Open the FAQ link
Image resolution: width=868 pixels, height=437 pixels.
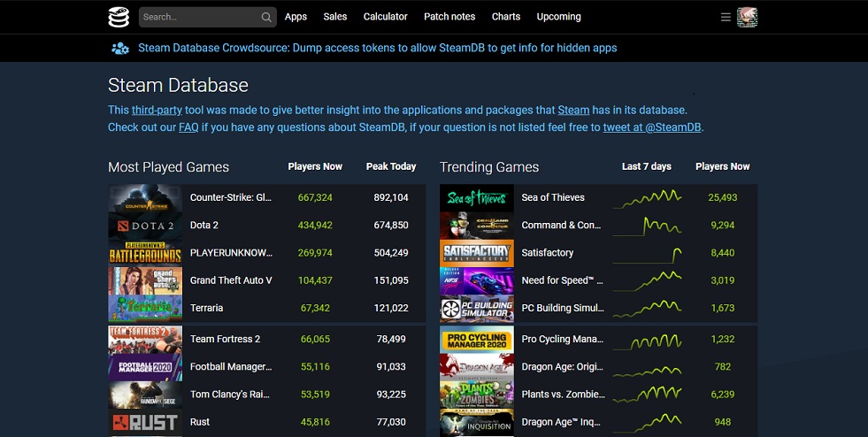click(x=188, y=127)
